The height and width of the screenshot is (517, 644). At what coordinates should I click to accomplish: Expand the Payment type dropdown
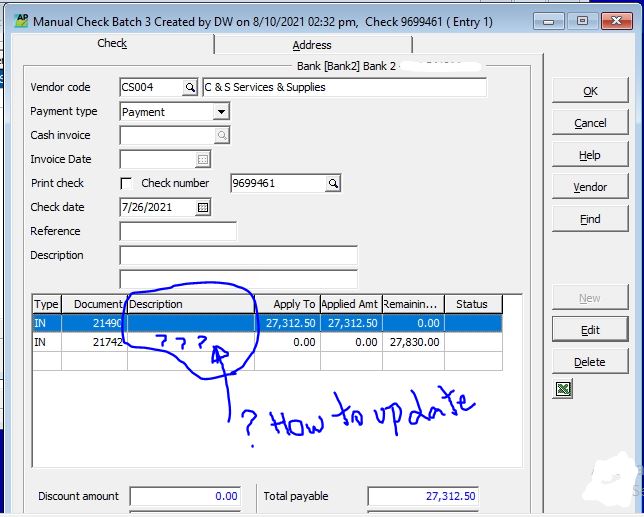click(221, 112)
